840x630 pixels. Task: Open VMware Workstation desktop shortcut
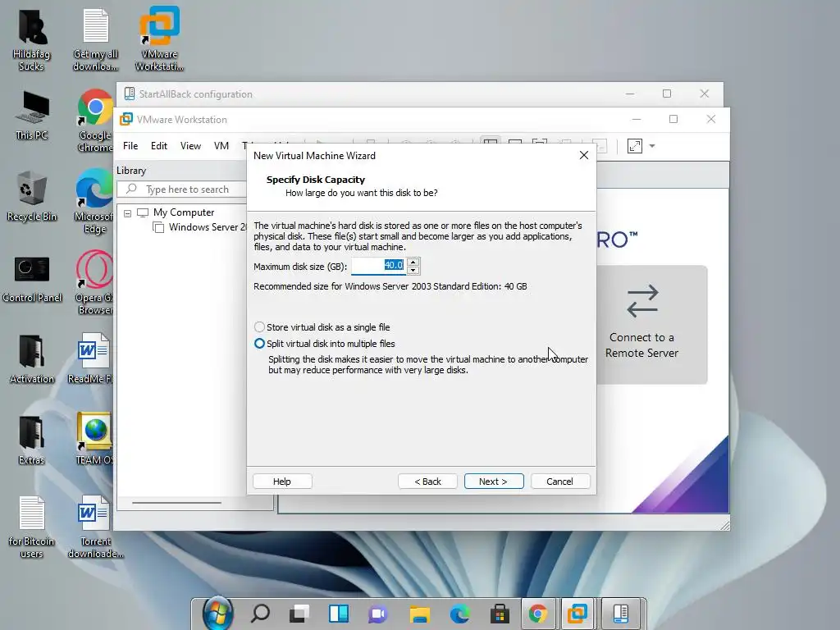click(x=159, y=39)
